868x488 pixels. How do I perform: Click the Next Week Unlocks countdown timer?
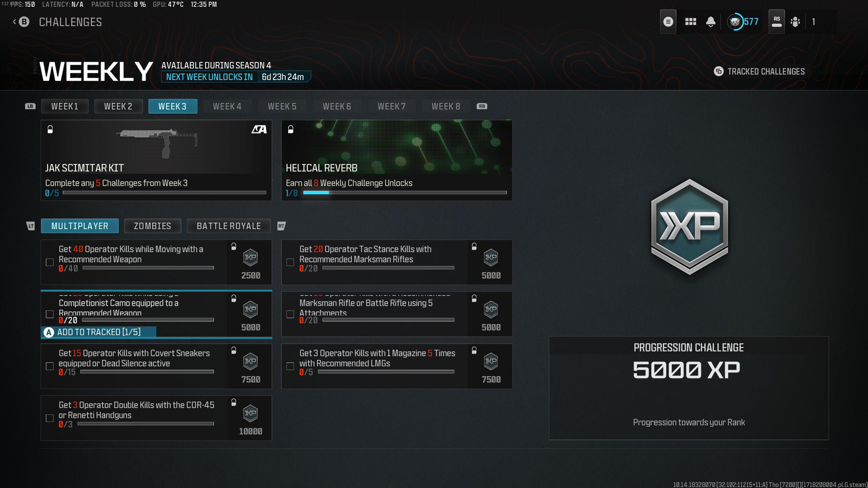(282, 77)
